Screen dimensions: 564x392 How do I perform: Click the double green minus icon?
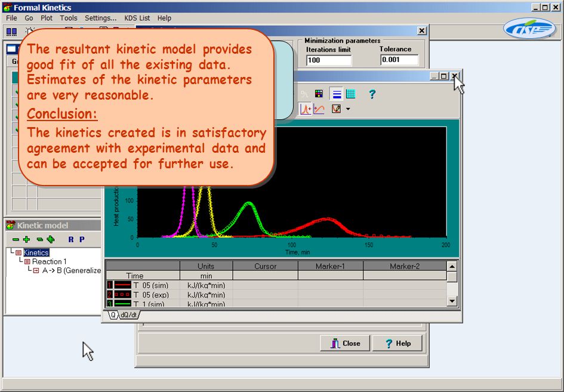pos(40,239)
